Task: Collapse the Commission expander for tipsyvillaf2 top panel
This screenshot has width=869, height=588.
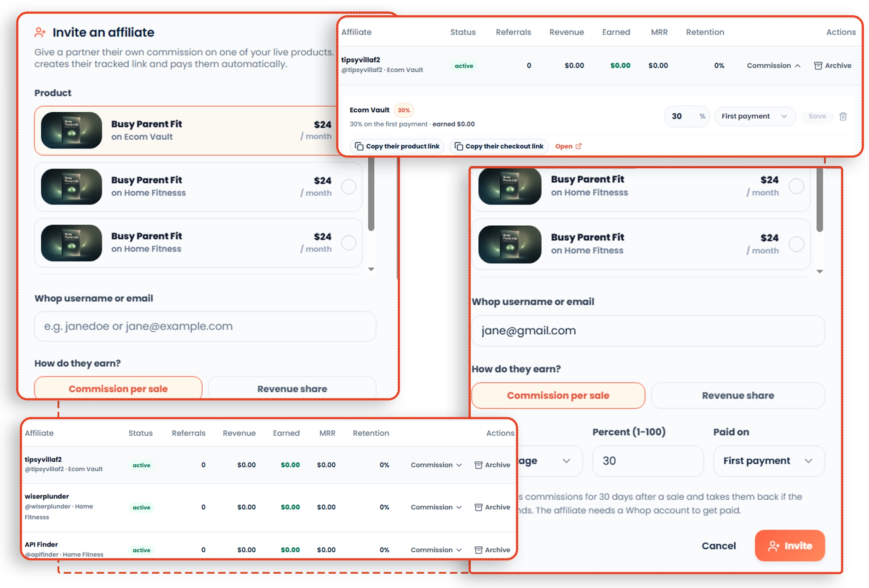Action: (774, 66)
